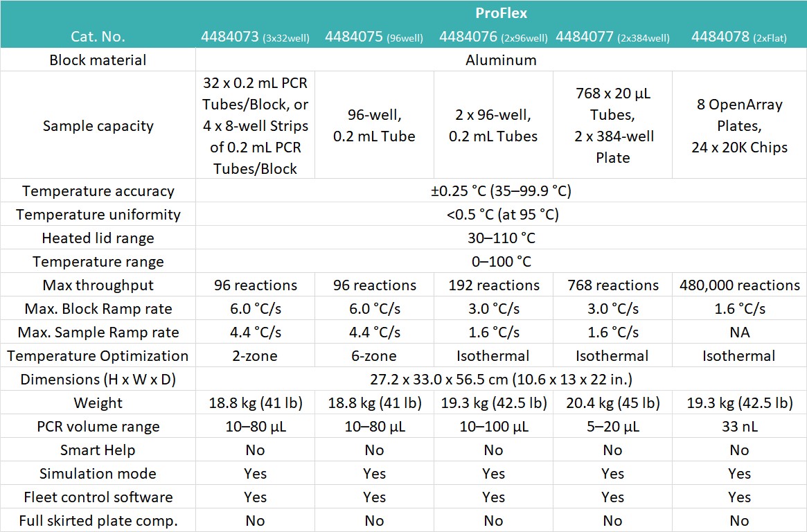
Task: Click the Aluminum block material cell
Action: point(501,60)
